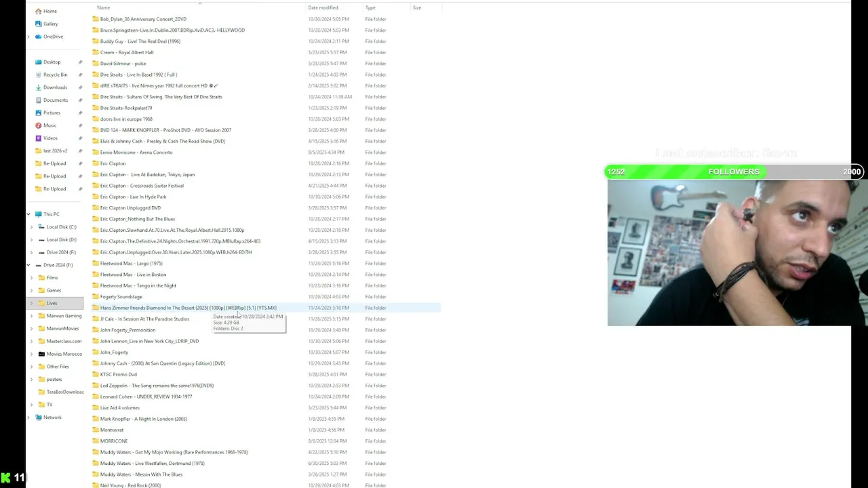Click the folder icon beside John_Fogerty

click(x=96, y=352)
